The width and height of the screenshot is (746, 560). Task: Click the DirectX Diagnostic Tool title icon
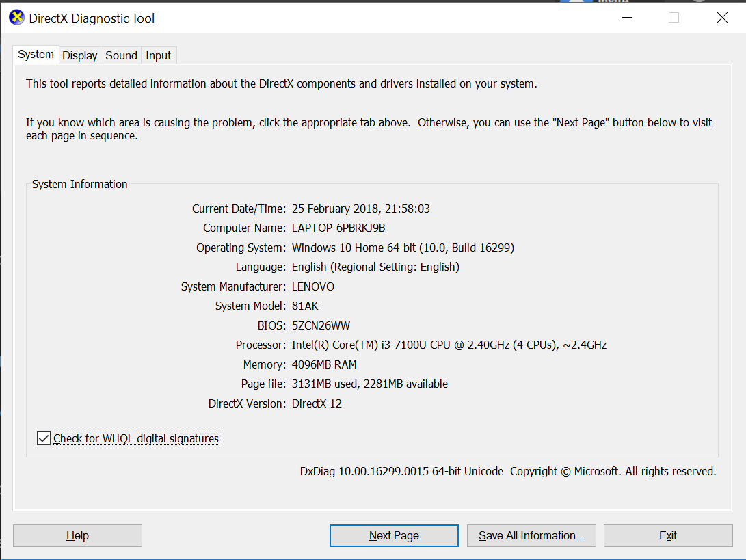click(x=16, y=18)
